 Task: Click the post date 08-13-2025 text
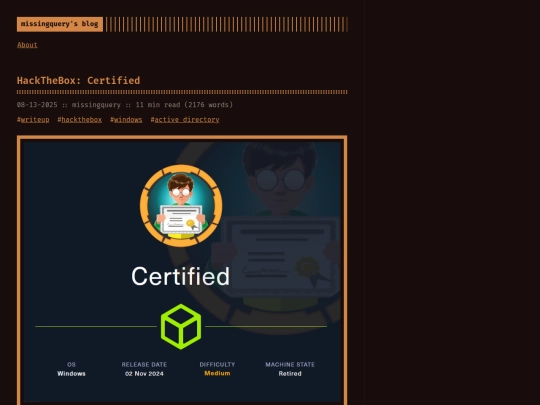pyautogui.click(x=37, y=105)
